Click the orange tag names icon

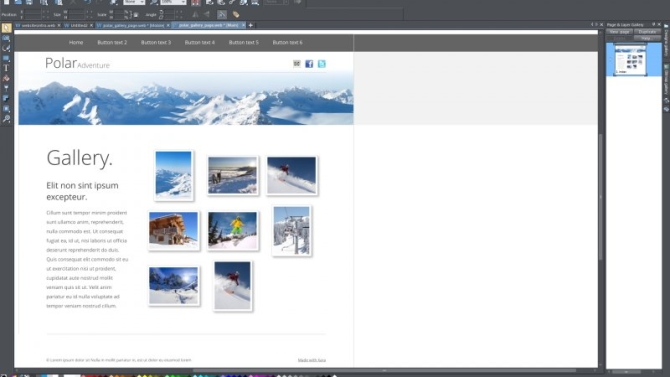pyautogui.click(x=236, y=15)
